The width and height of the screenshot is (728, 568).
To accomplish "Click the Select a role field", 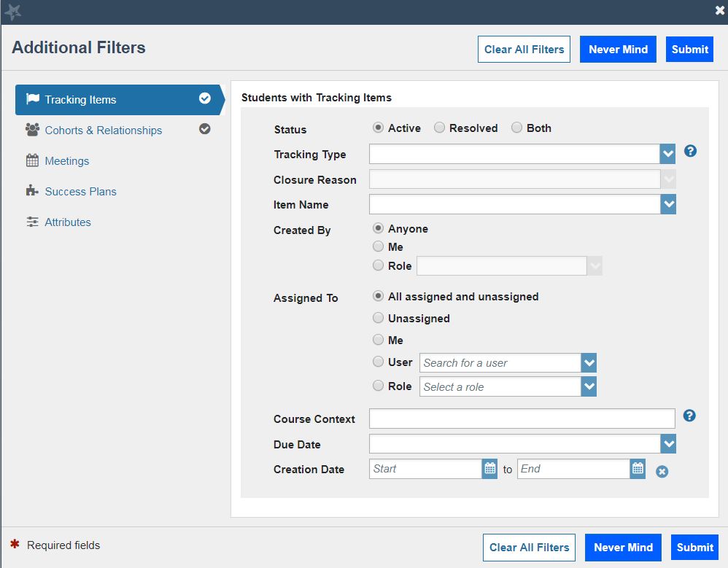I will (x=500, y=386).
